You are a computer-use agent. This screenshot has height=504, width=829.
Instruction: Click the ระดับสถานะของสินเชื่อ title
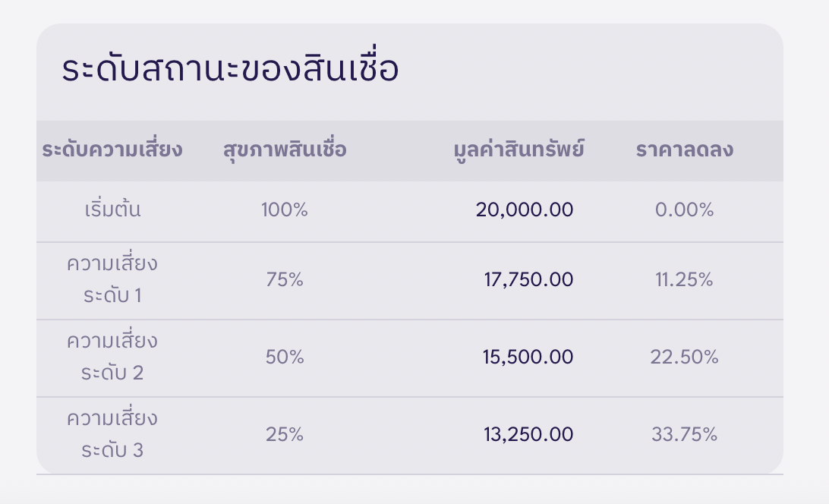click(230, 65)
